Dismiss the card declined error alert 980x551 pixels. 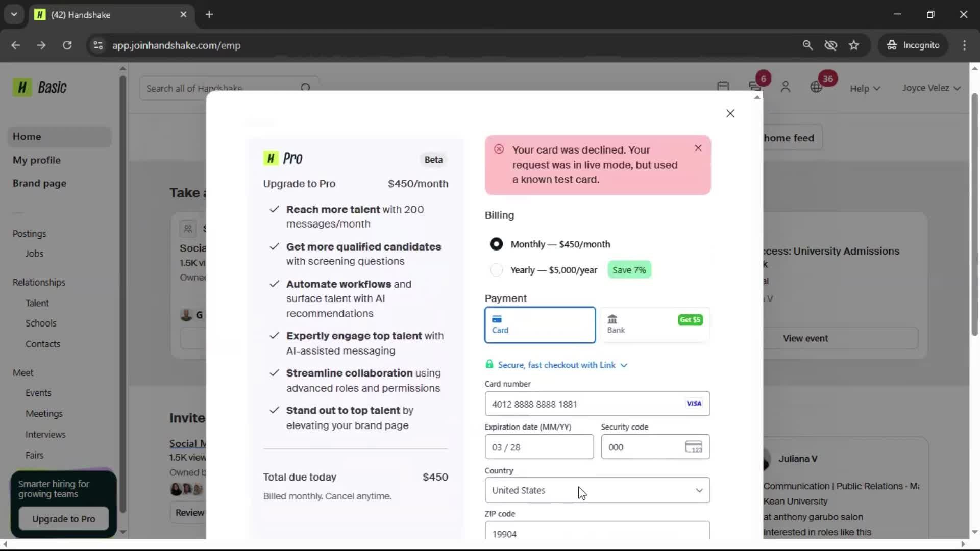click(698, 148)
